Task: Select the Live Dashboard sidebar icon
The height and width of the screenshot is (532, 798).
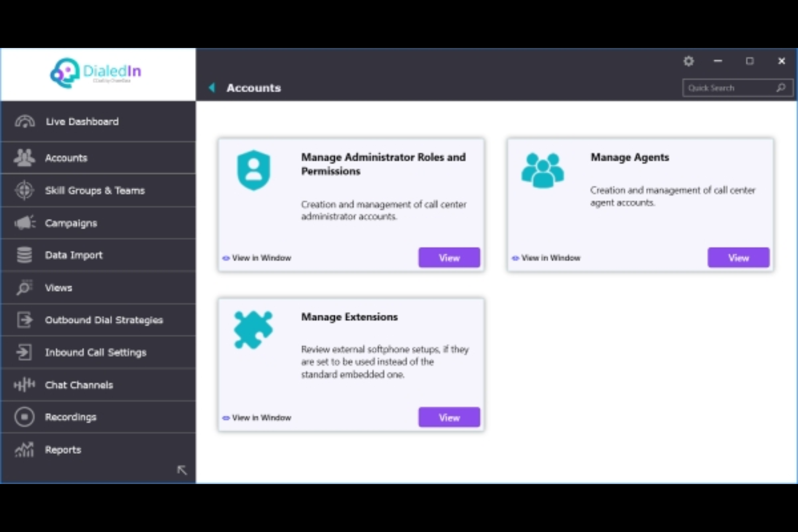Action: point(24,121)
